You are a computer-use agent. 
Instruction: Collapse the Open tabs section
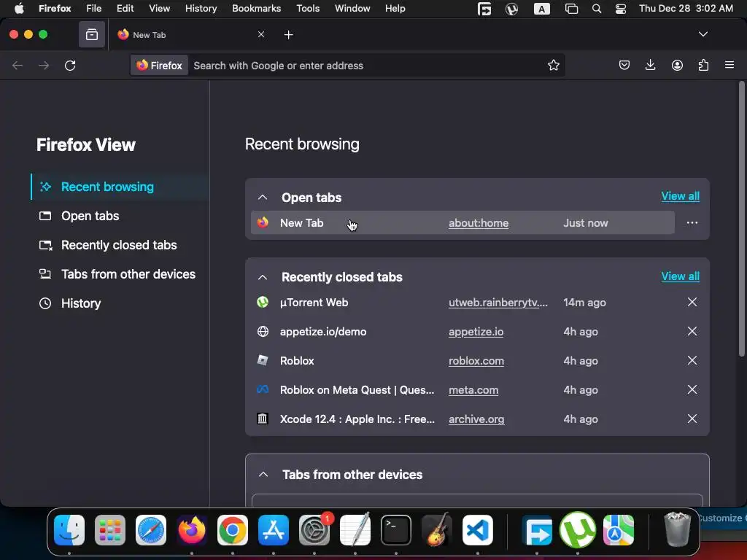(263, 197)
